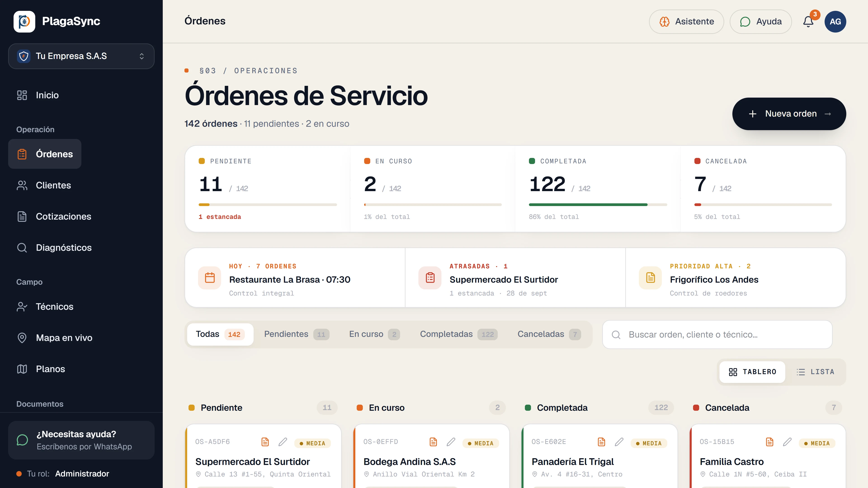868x488 pixels.
Task: Click edit pencil on card OS-15B15
Action: [787, 441]
